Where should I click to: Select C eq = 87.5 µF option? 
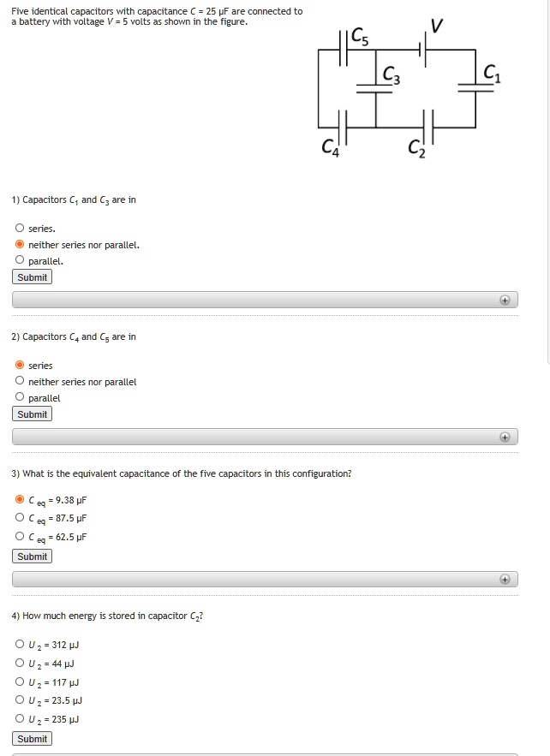(x=18, y=518)
